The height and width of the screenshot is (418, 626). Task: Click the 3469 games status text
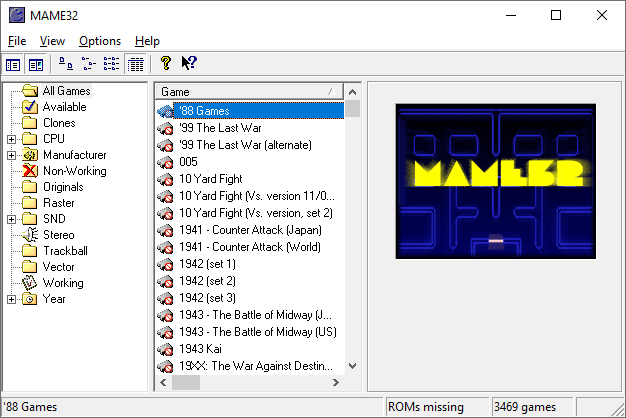pyautogui.click(x=525, y=407)
